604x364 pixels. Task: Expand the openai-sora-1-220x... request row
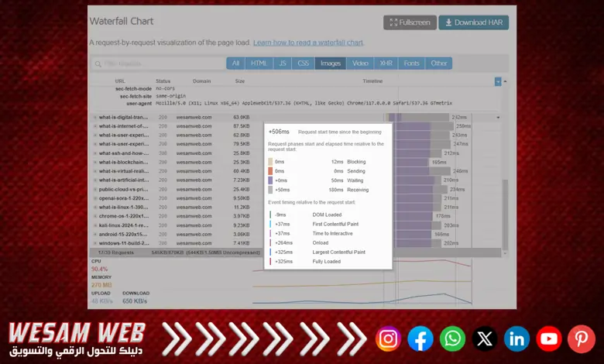pos(95,198)
